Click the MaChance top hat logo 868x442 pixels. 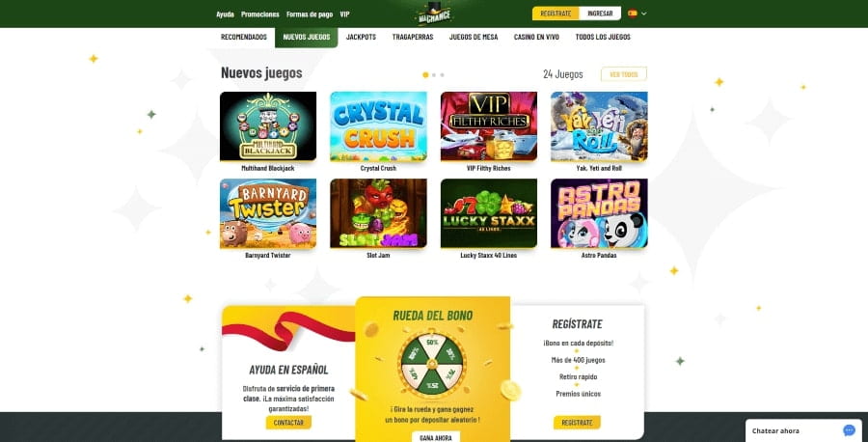click(435, 14)
